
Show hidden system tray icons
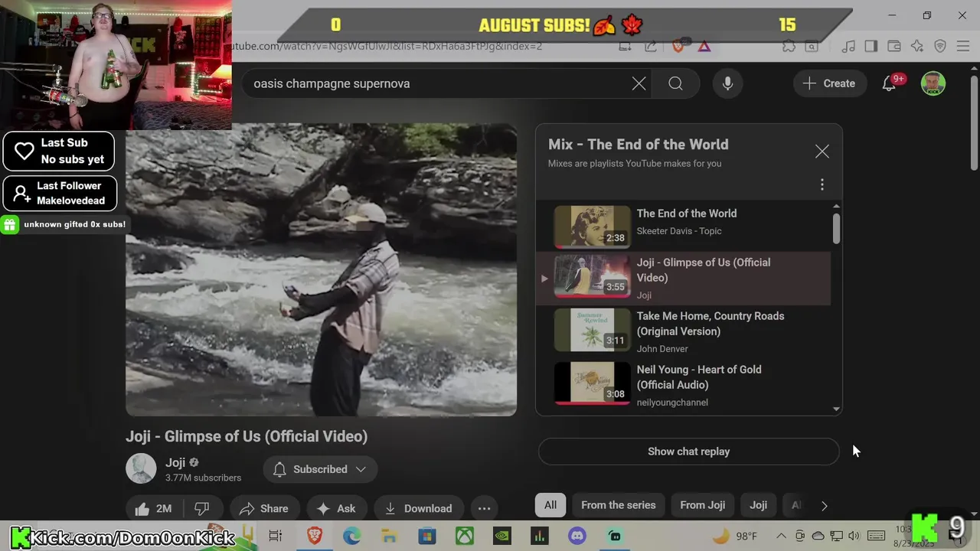point(781,536)
